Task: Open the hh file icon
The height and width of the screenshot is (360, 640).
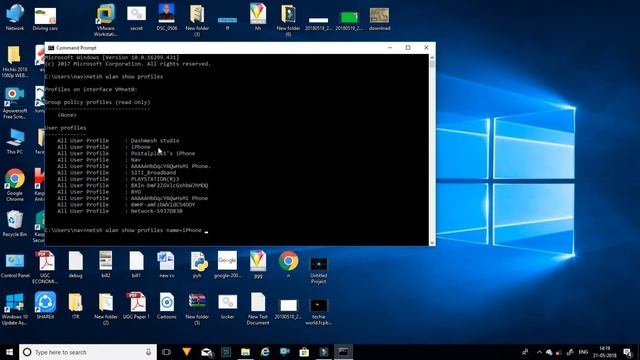Action: click(x=258, y=17)
